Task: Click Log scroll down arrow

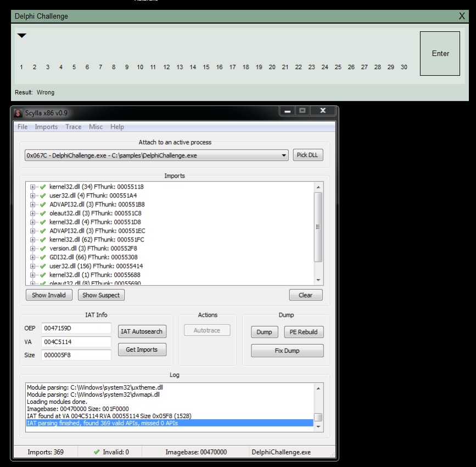Action: (318, 427)
